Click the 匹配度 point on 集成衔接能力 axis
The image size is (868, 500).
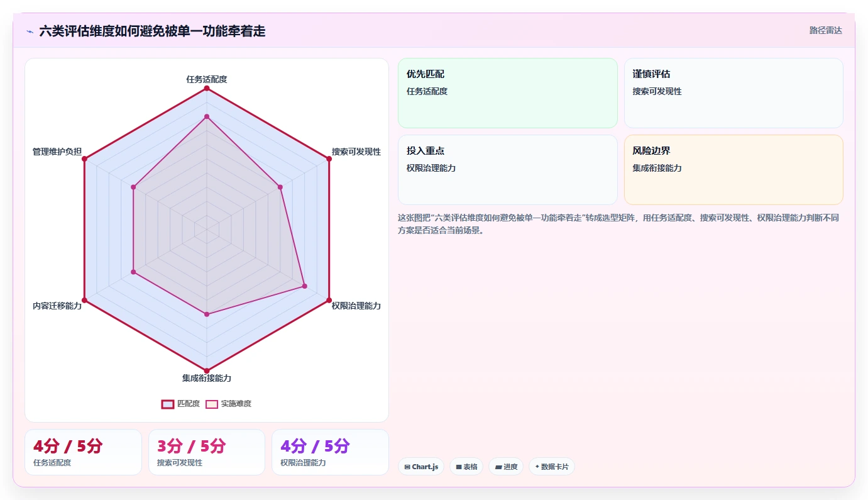click(206, 370)
